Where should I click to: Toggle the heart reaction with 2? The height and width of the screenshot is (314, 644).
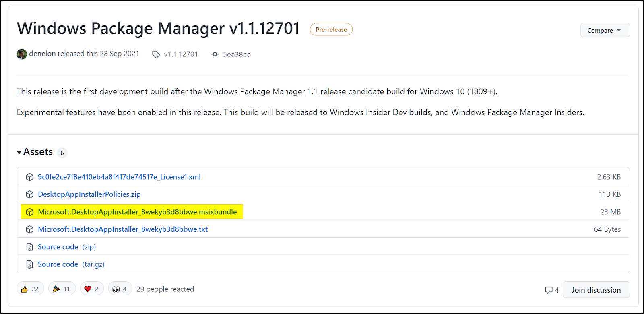(92, 289)
